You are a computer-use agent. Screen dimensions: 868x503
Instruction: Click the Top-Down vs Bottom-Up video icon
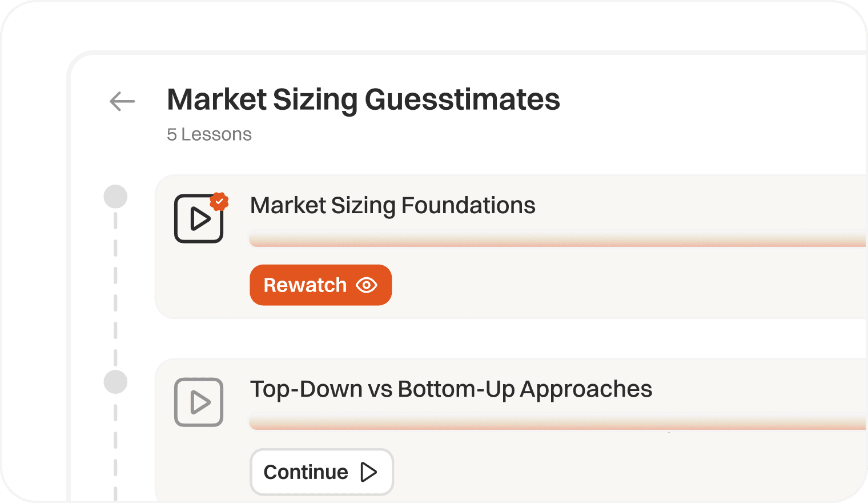click(198, 402)
